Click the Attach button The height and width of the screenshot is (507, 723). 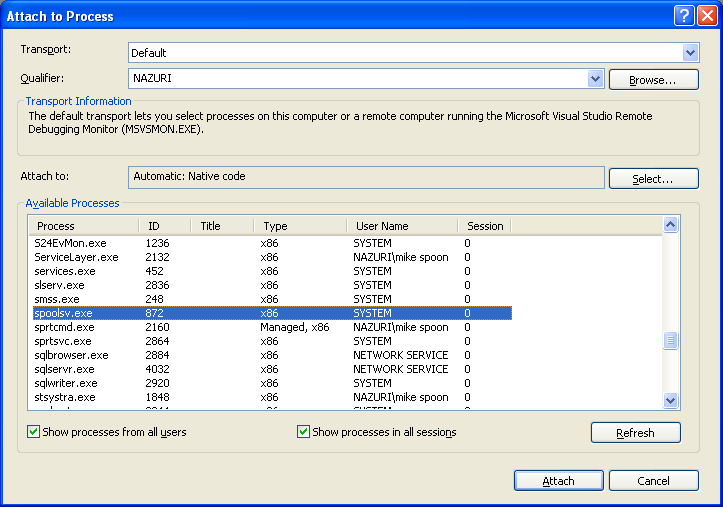559,481
